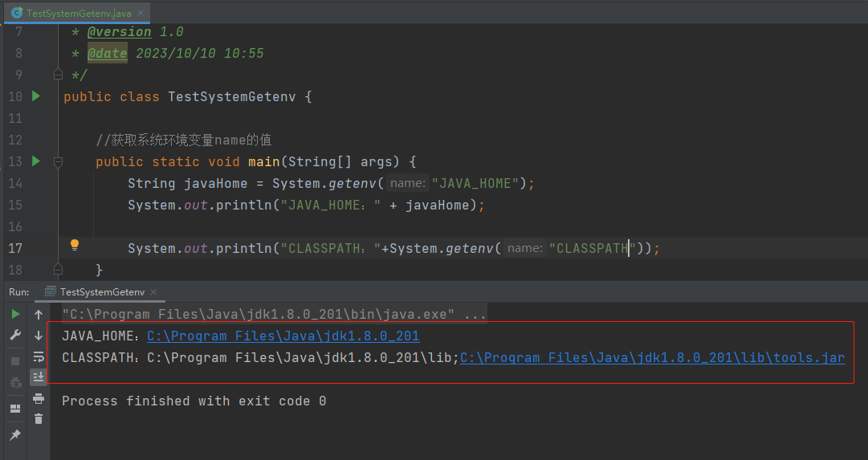The height and width of the screenshot is (460, 868).
Task: Close the TestSystemGetenv Run tab
Action: point(154,291)
